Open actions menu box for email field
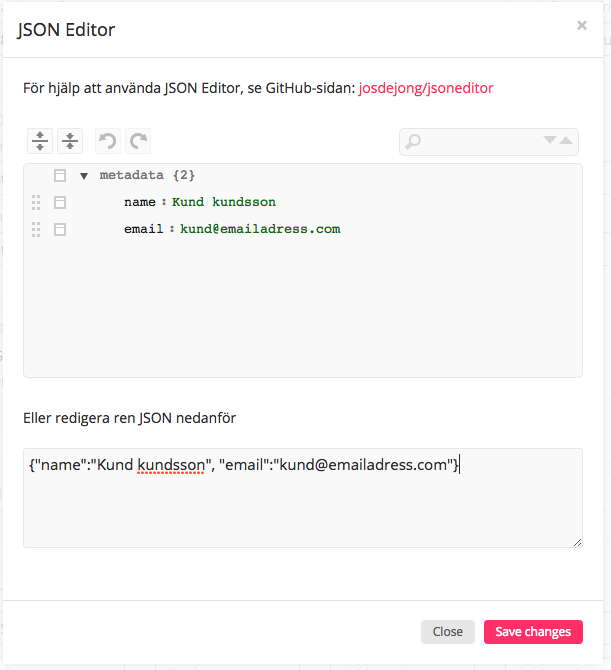The height and width of the screenshot is (670, 611). tap(60, 229)
